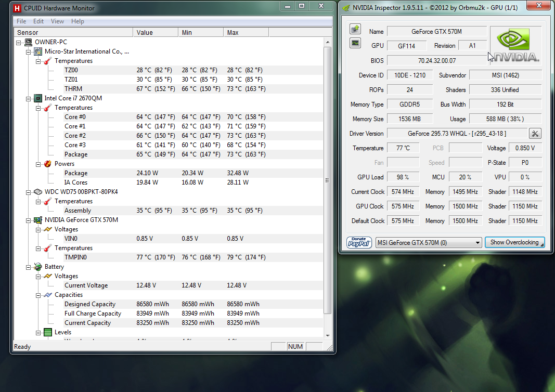Click the GPU Load value 98 %
Viewport: 555px width, 392px height.
coord(403,177)
